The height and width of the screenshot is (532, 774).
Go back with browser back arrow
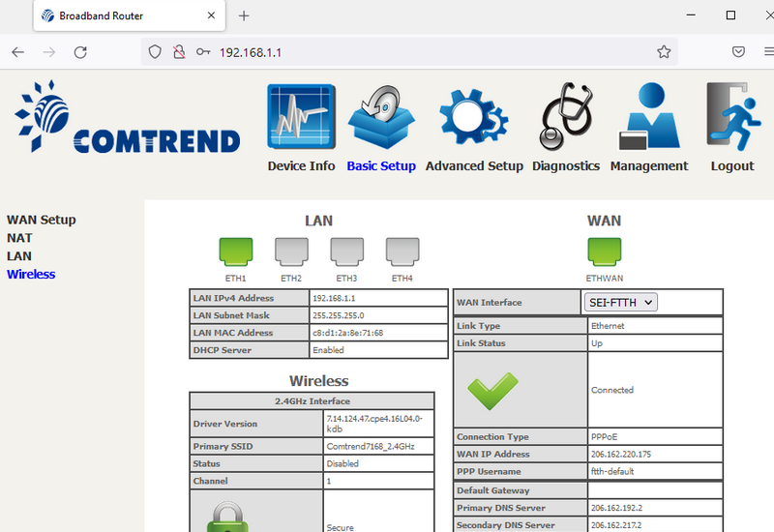pos(17,52)
